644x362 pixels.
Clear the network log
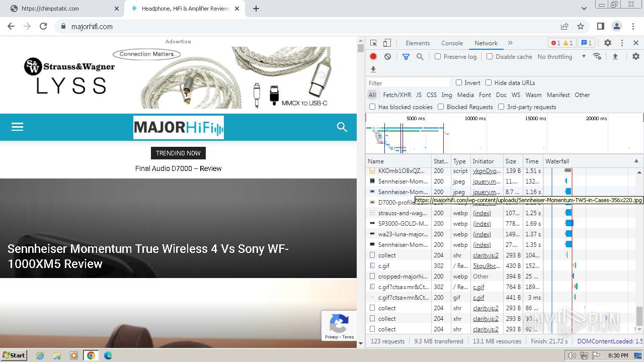(x=387, y=57)
